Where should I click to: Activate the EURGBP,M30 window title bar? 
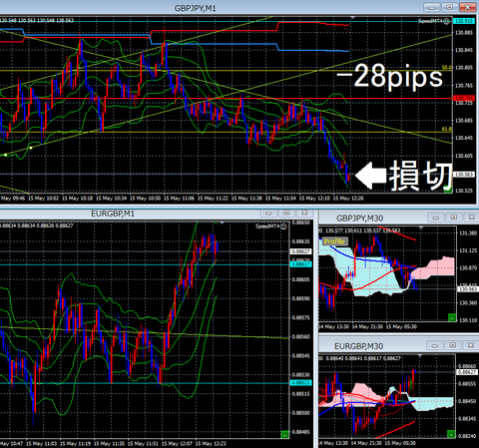(x=359, y=346)
